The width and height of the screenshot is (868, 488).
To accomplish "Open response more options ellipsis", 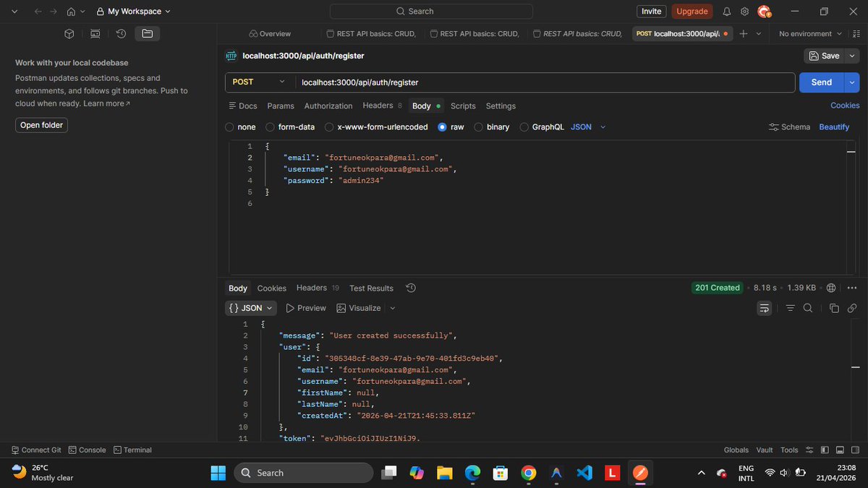I will pos(851,288).
